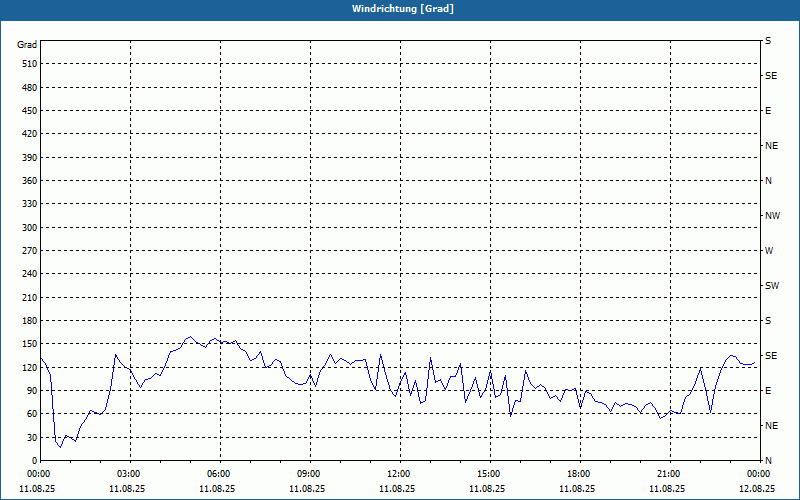Click the 360 y-axis tick label
The image size is (800, 500).
[30, 181]
